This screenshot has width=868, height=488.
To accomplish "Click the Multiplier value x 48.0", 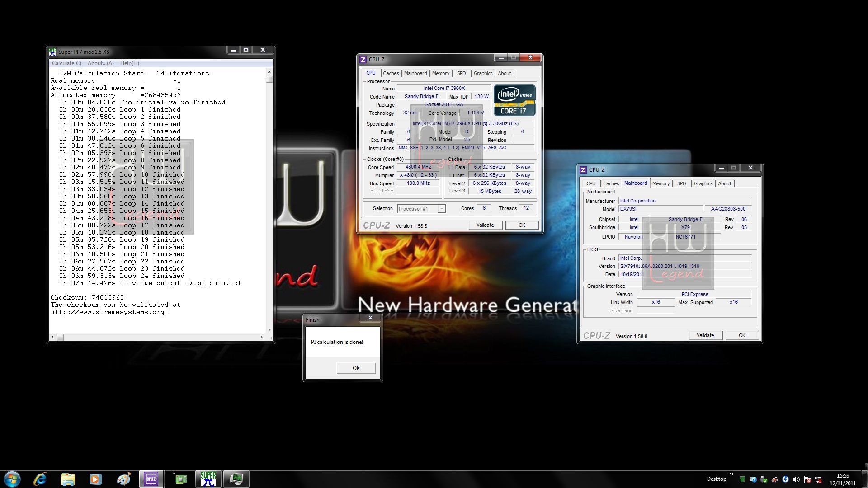I will pos(418,175).
